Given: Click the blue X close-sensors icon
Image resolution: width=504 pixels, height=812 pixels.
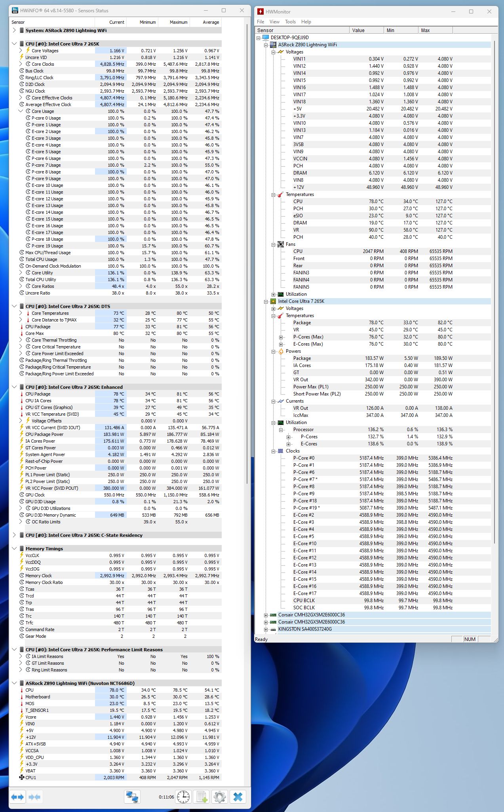Looking at the screenshot, I should pos(238,797).
